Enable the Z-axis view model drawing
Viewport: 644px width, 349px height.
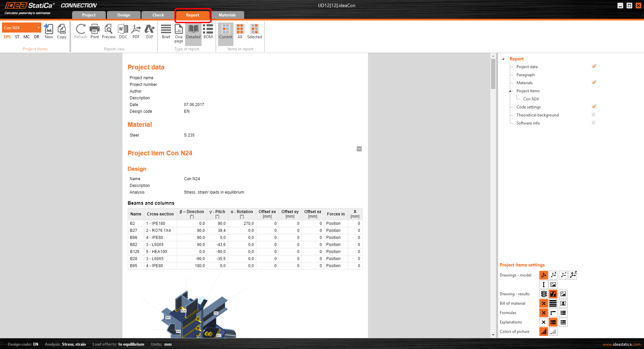click(x=573, y=275)
